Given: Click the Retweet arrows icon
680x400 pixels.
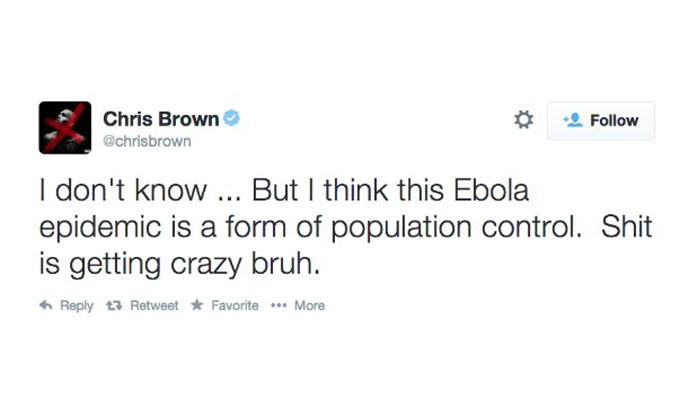Looking at the screenshot, I should pyautogui.click(x=114, y=306).
